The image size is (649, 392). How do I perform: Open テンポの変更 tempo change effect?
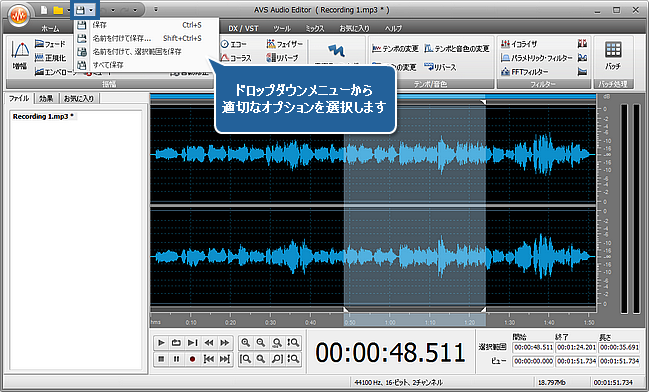pos(395,49)
